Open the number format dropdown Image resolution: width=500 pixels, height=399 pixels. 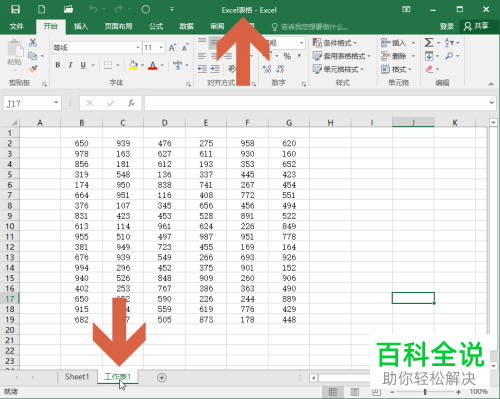(301, 43)
